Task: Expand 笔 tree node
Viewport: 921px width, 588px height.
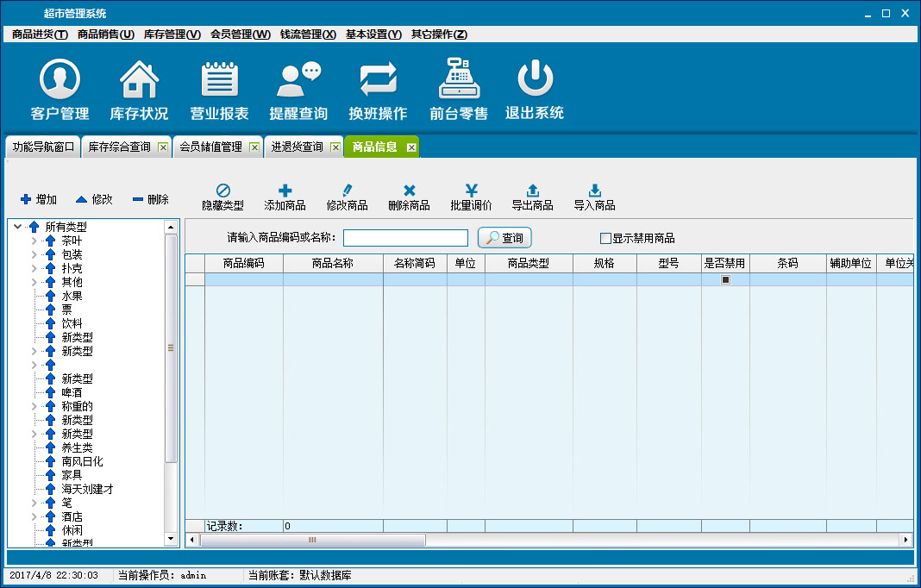Action: [34, 503]
